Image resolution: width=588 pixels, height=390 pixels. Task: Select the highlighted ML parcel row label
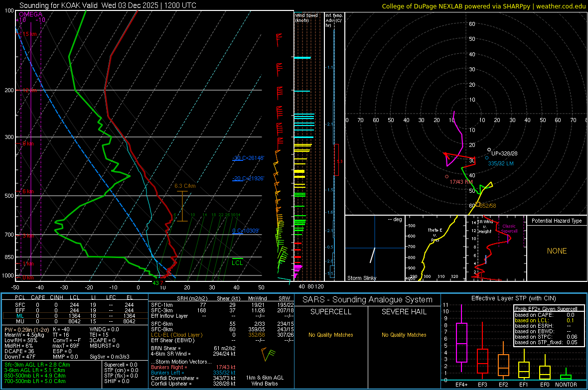20,316
